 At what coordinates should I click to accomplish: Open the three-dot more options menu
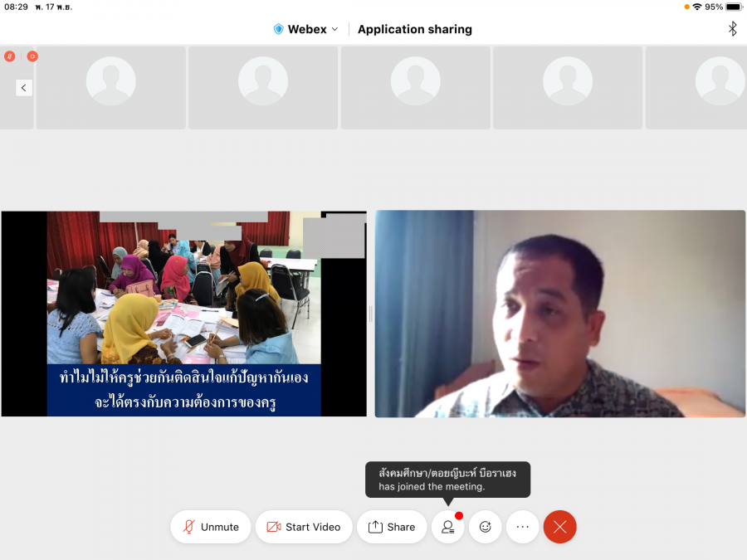(523, 527)
